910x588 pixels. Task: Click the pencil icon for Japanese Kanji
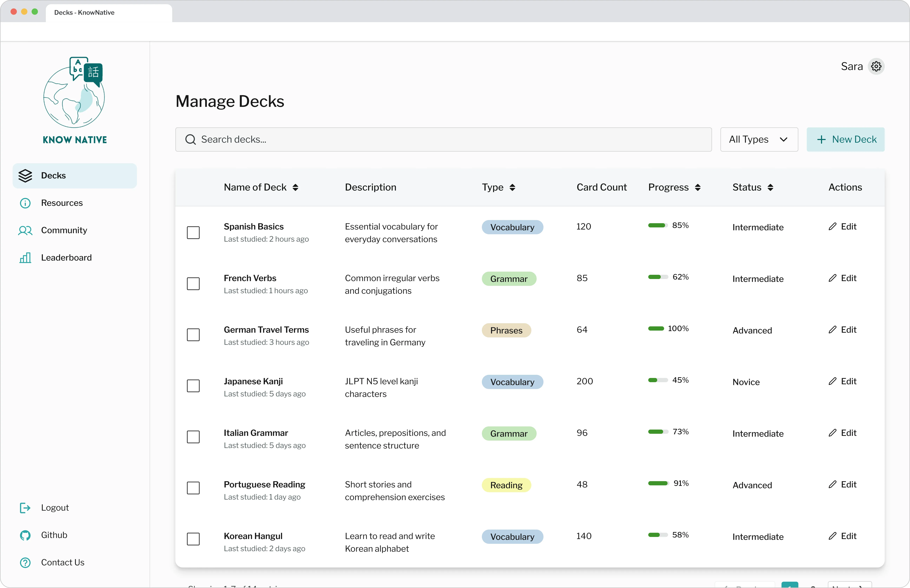pos(832,381)
